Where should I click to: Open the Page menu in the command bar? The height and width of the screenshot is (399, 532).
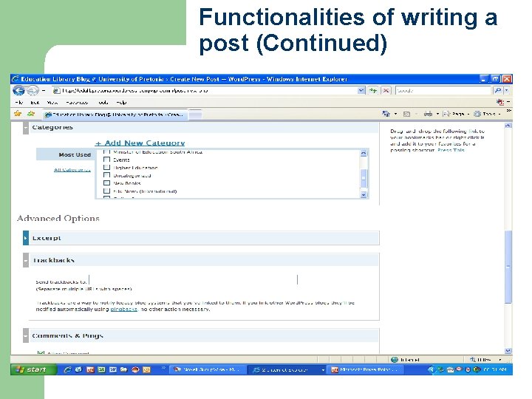pyautogui.click(x=456, y=114)
